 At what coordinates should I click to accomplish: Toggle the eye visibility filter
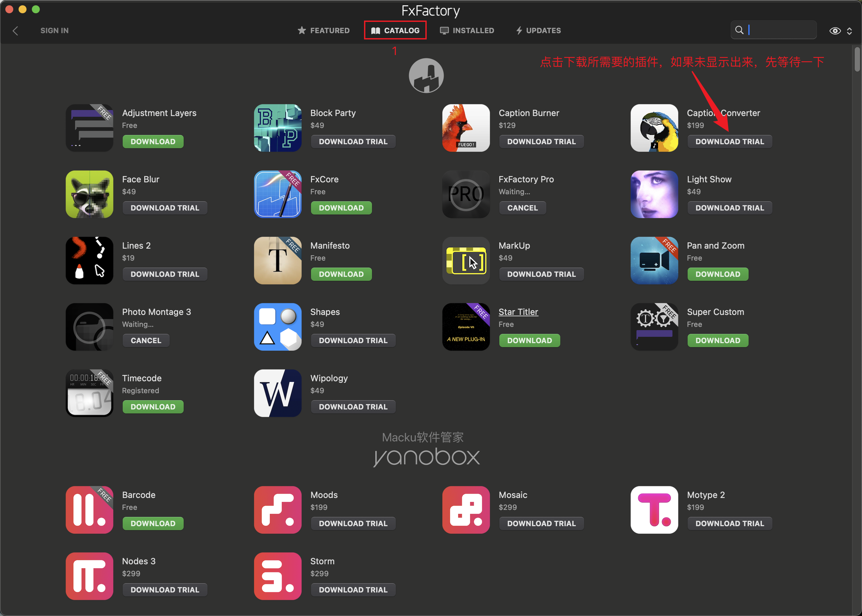835,31
